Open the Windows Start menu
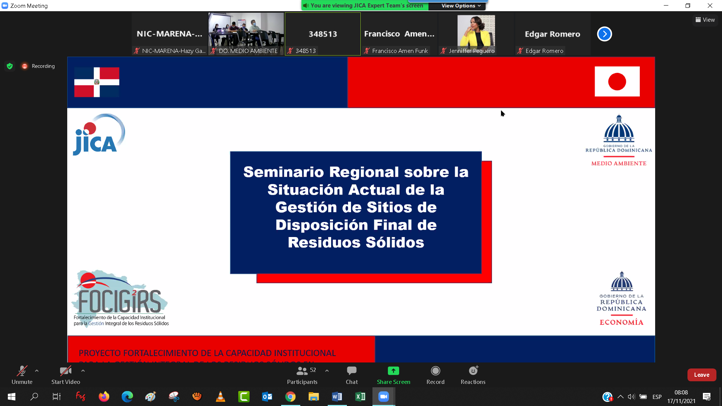This screenshot has width=722, height=406. pyautogui.click(x=11, y=396)
